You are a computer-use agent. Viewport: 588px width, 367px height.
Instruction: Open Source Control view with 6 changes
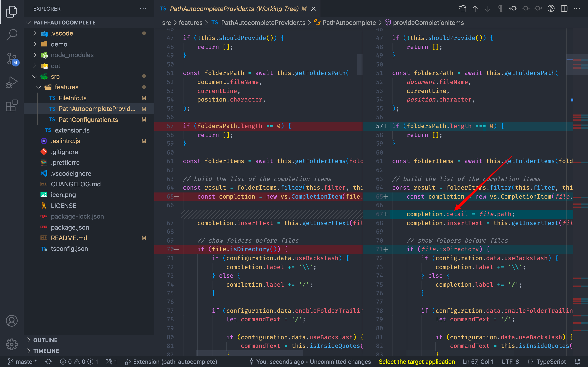tap(12, 59)
